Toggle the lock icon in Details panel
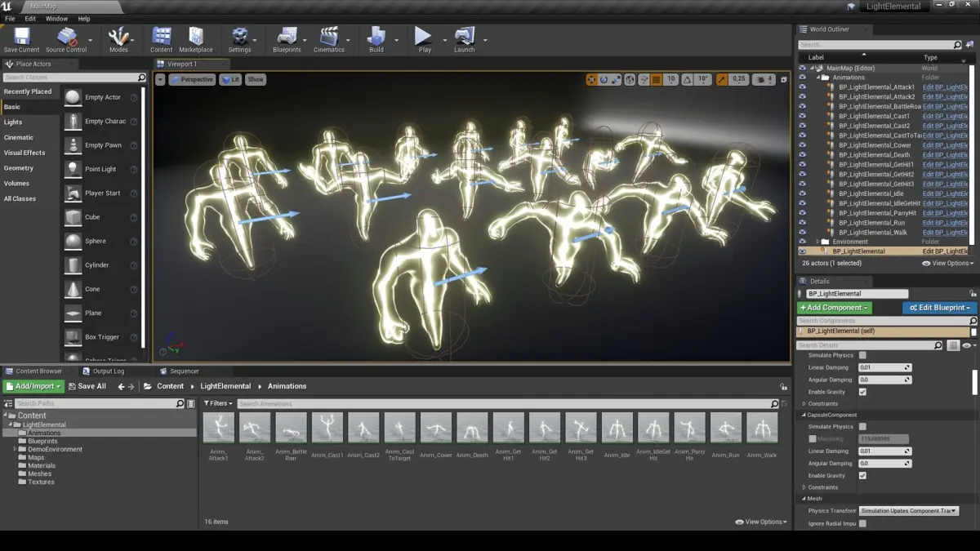Screen dimensions: 980x551 tap(973, 293)
